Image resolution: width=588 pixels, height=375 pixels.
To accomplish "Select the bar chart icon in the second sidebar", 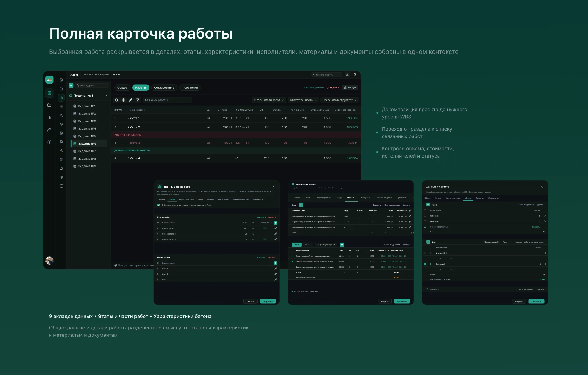I will point(61,98).
